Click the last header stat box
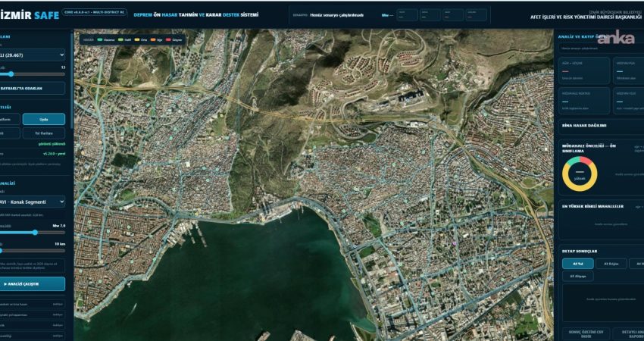Viewport: 644px width, 341px height. [477, 15]
